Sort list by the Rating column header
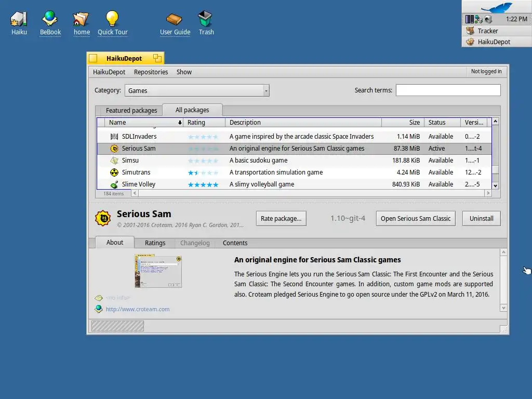This screenshot has height=399, width=532. coord(204,123)
